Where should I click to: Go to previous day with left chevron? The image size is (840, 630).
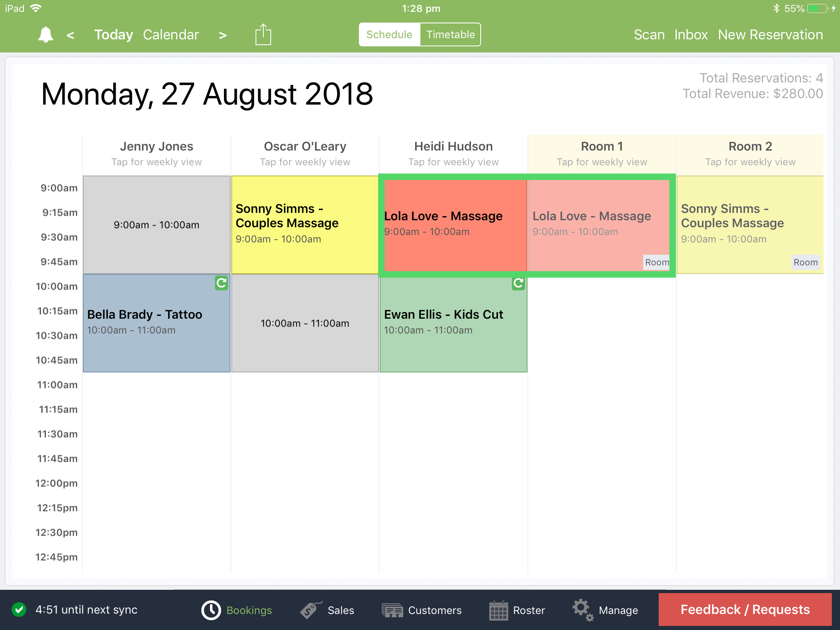71,35
